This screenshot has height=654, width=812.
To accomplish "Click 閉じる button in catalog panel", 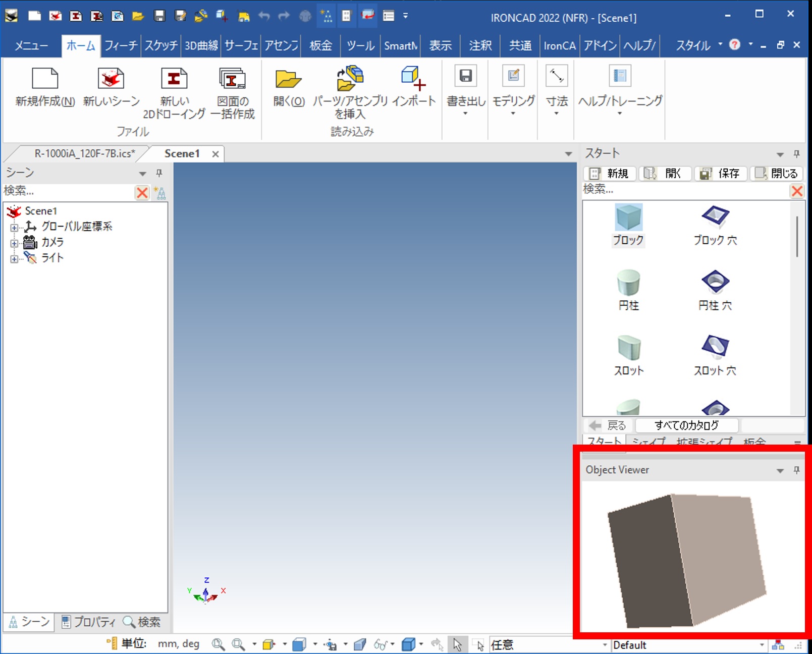I will click(776, 174).
